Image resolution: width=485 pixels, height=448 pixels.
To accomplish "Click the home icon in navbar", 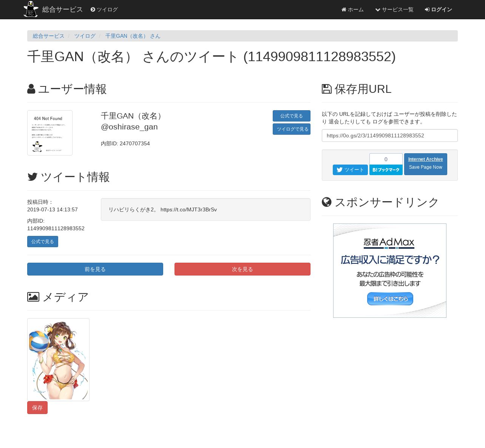I will pos(344,9).
